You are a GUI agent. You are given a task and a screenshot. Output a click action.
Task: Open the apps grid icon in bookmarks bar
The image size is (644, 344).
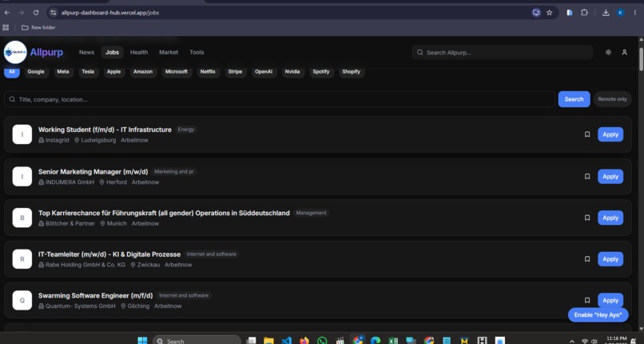[6, 27]
